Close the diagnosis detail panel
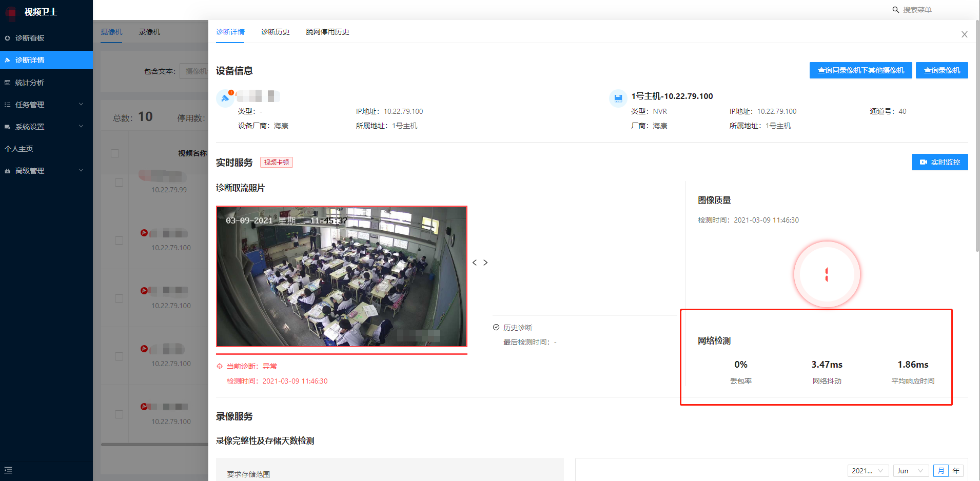 tap(964, 34)
